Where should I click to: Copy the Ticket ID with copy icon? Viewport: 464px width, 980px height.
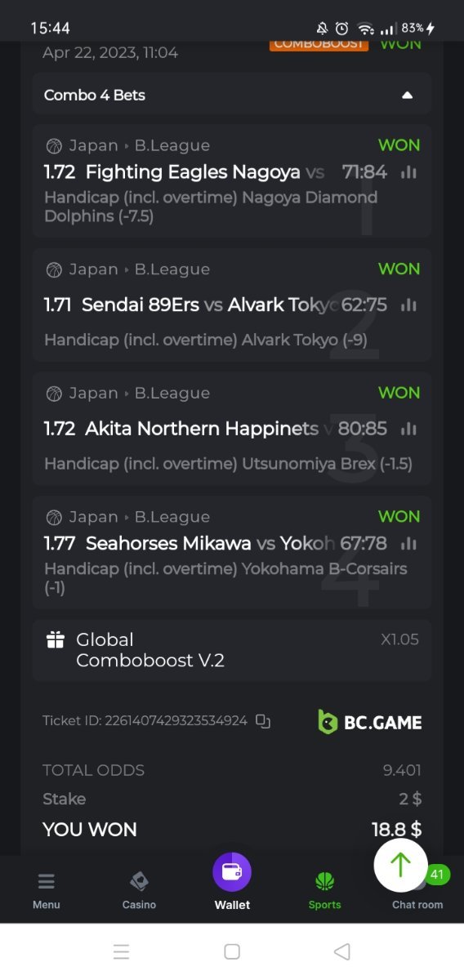[x=262, y=721]
